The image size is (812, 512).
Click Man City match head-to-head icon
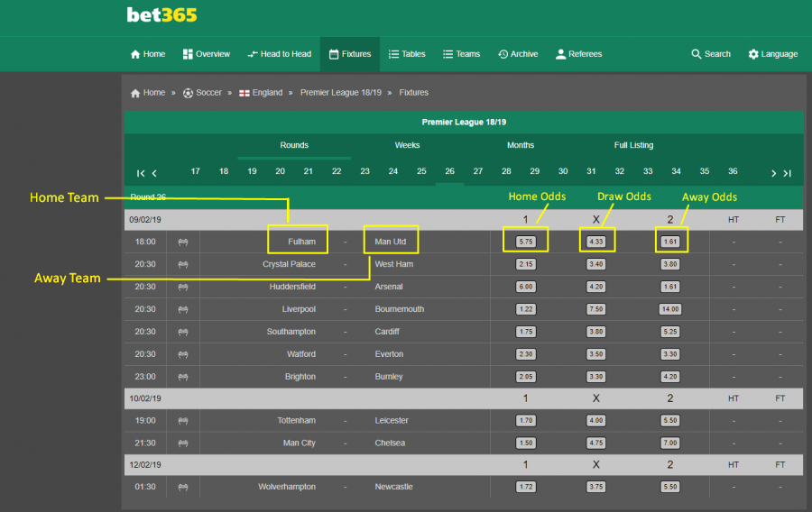tap(183, 443)
